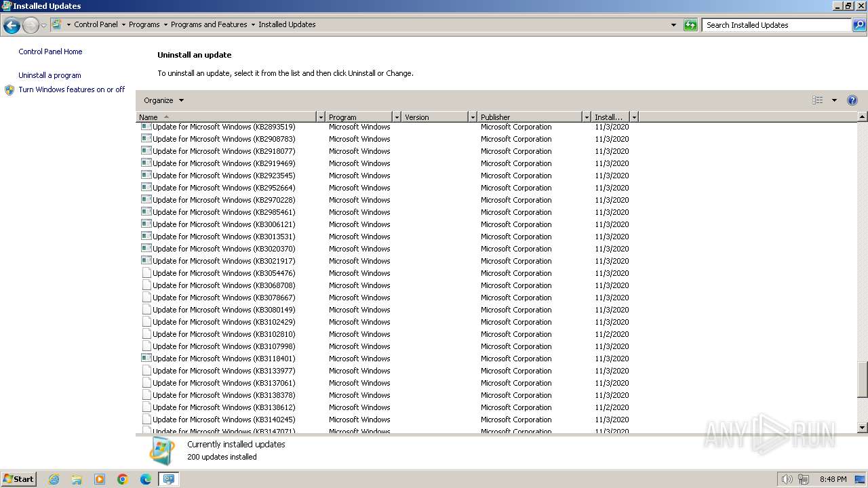Click the search magnifier icon

pos(859,25)
